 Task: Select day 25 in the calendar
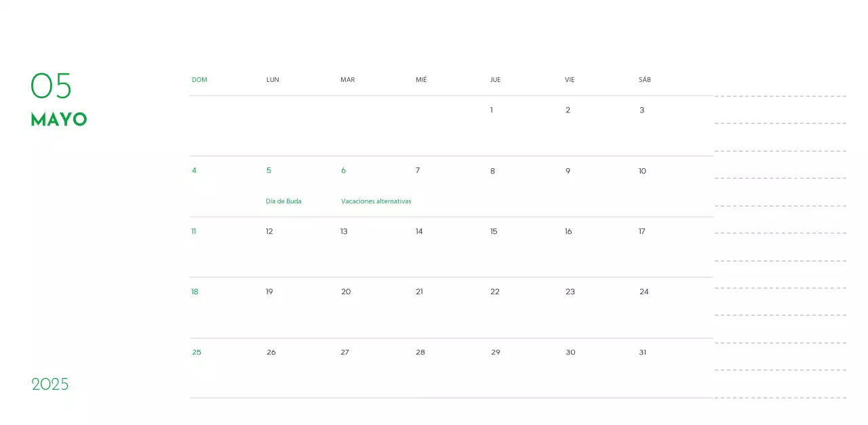(x=197, y=352)
